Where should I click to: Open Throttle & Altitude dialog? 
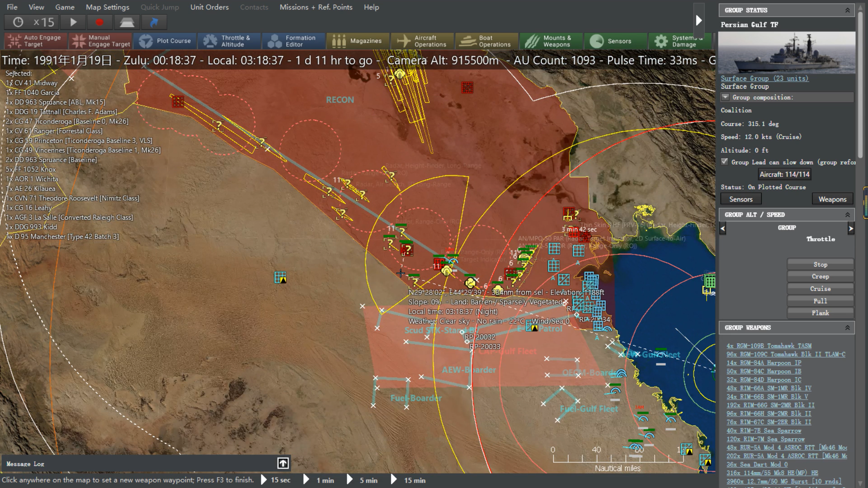pos(229,41)
